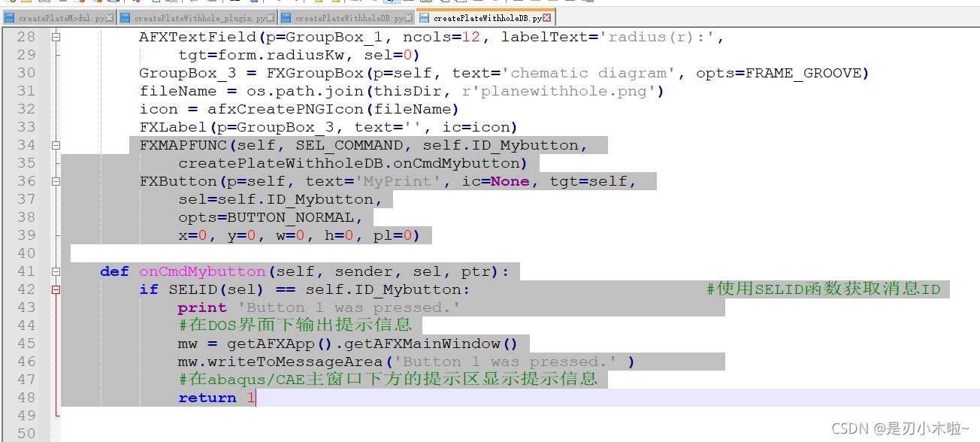Click the file icon on createPlateModul.py tab

[x=10, y=17]
